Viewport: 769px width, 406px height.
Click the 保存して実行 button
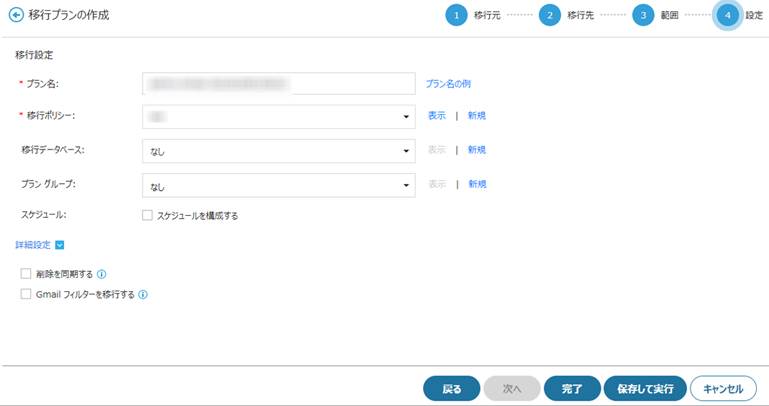point(645,389)
